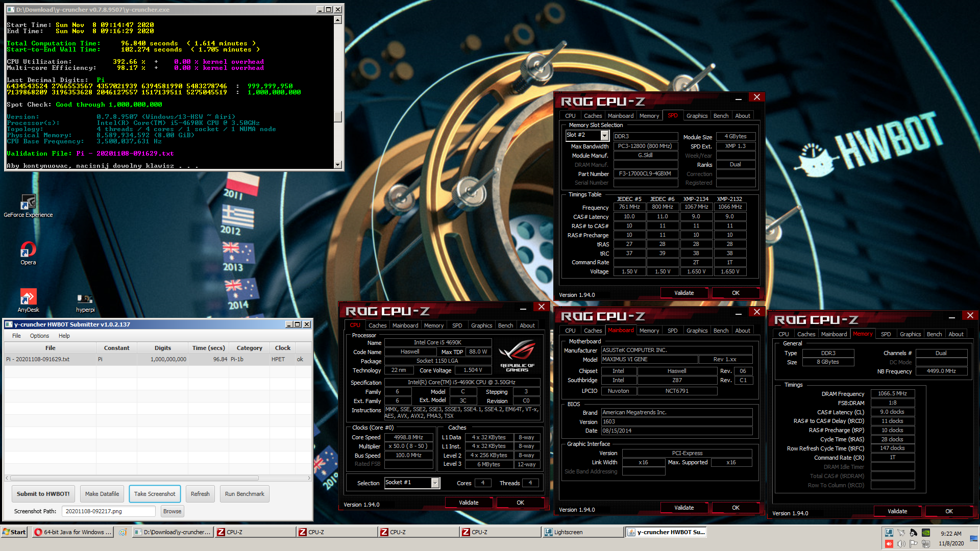The image size is (980, 551).
Task: Click the Screenshot Path input field
Action: [x=108, y=511]
